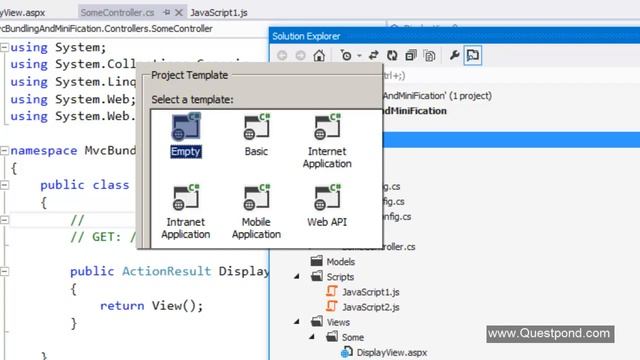The width and height of the screenshot is (640, 360).
Task: Switch to the SomeController.cs tab
Action: [117, 13]
